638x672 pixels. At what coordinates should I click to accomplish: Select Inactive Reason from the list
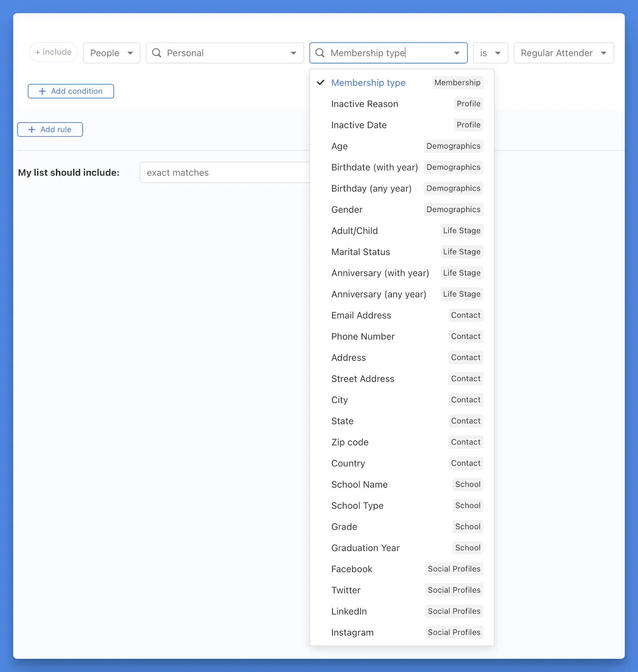click(x=364, y=104)
